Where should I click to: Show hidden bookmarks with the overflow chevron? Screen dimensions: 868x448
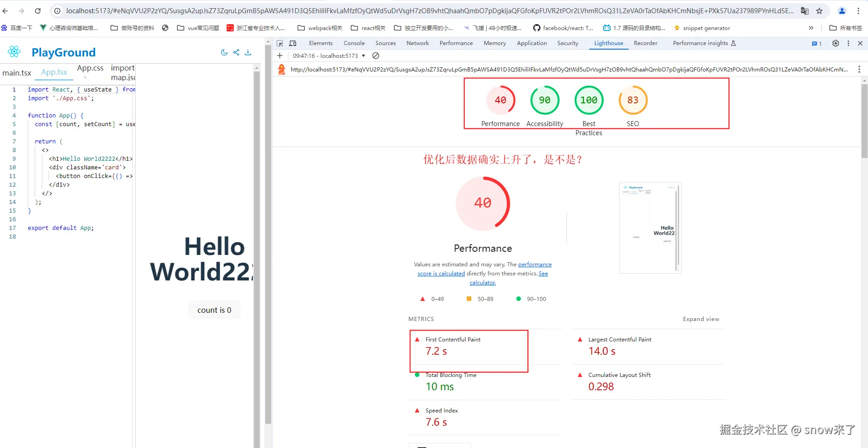click(x=811, y=28)
